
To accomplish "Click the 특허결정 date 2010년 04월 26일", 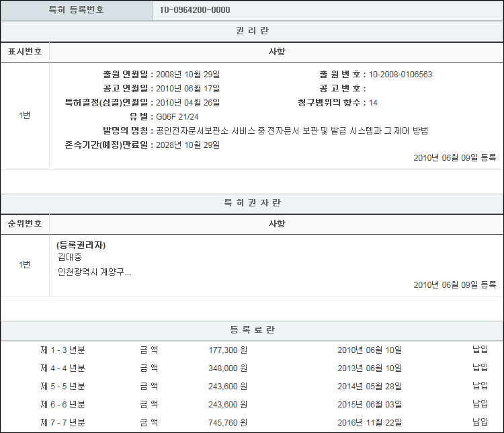I will pos(187,102).
